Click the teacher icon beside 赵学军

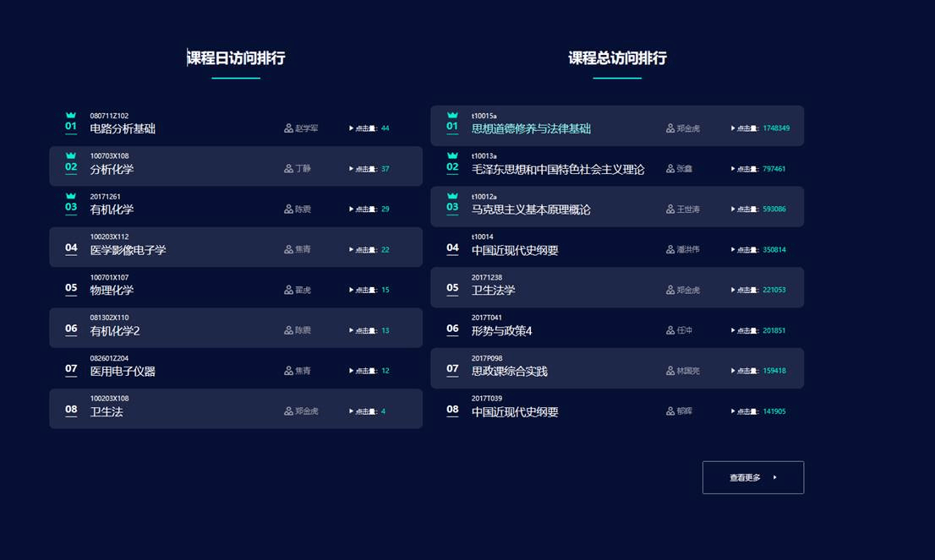[288, 128]
